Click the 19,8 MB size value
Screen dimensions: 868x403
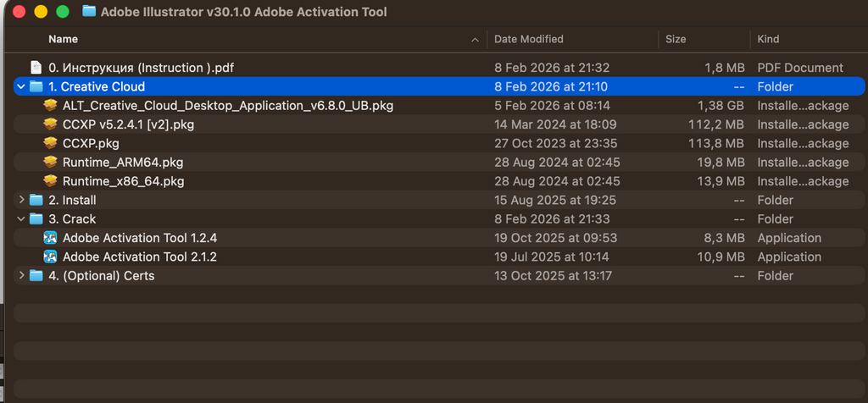721,162
